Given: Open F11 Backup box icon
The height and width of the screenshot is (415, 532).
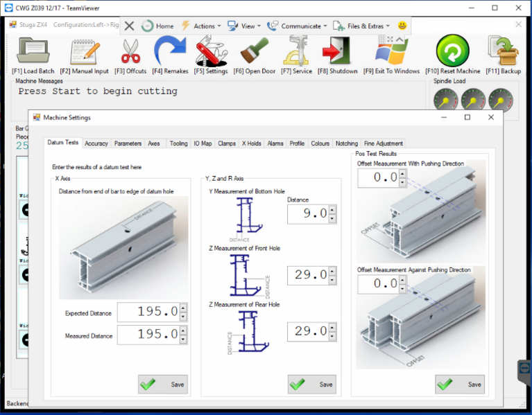Looking at the screenshot, I should pyautogui.click(x=504, y=51).
